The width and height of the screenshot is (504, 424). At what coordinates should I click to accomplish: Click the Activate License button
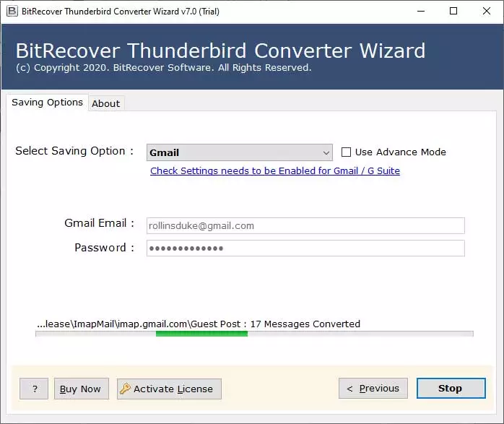point(169,389)
